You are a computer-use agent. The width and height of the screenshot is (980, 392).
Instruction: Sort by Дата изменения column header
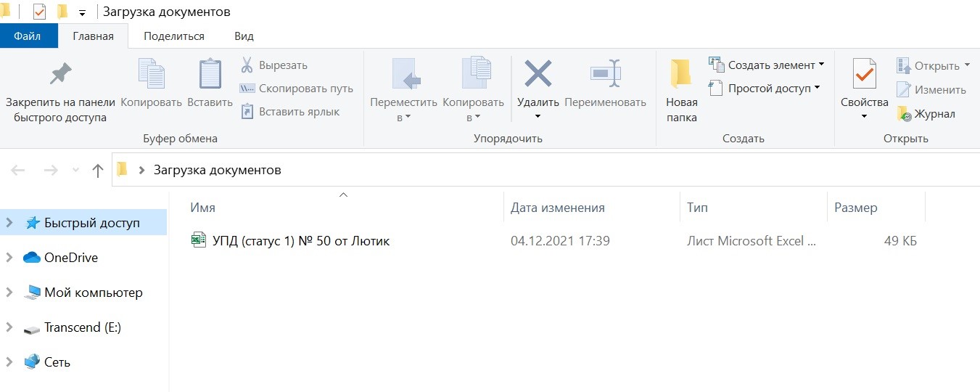click(x=557, y=208)
